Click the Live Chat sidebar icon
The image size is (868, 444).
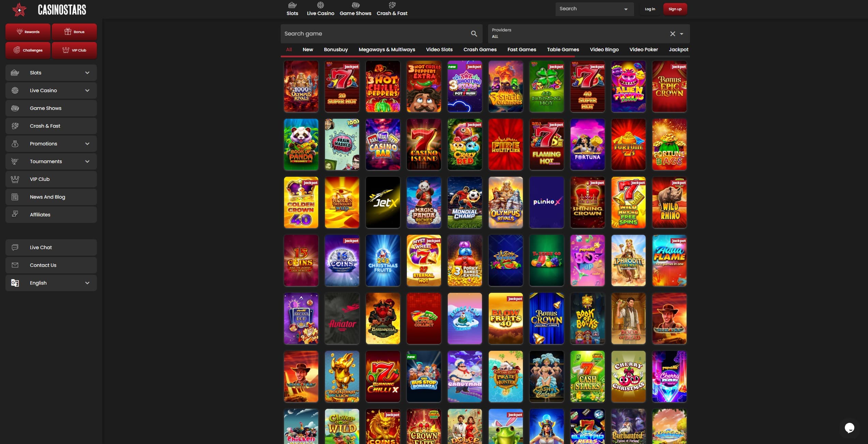pos(15,247)
